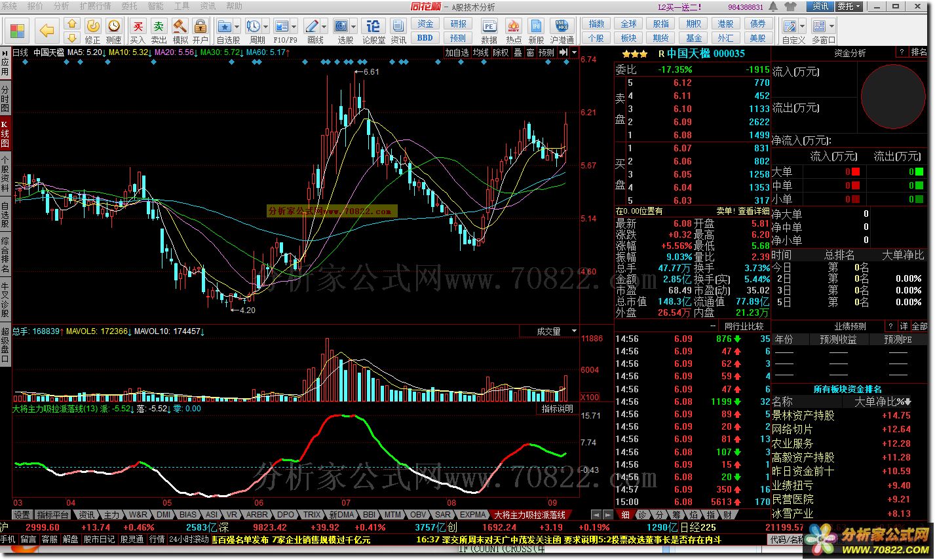This screenshot has width=935, height=560.
Task: Click 加自选 add to watchlist
Action: 457,52
